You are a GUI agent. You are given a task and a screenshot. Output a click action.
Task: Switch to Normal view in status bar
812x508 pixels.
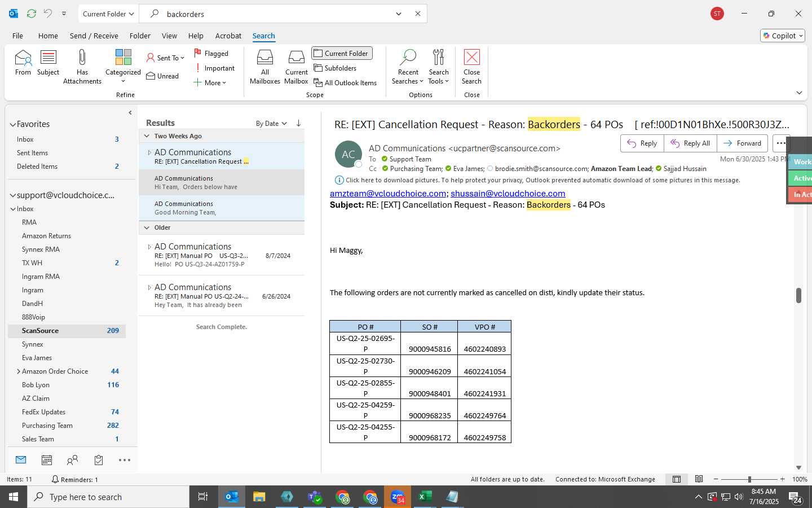tap(677, 479)
